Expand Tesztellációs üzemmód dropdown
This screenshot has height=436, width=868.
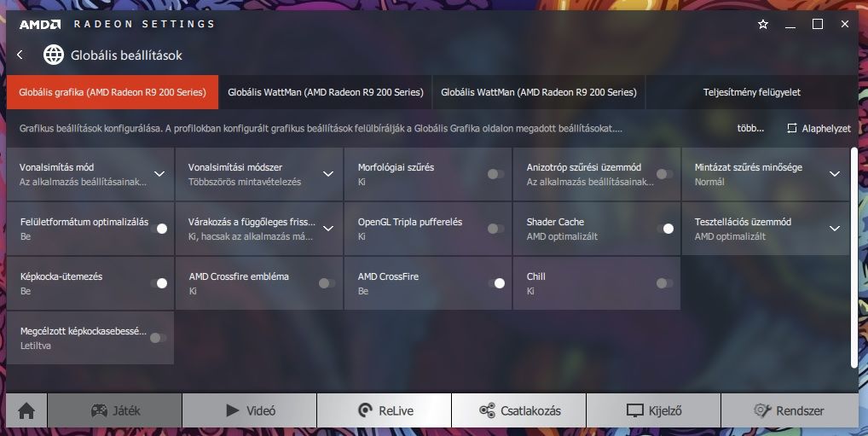click(x=835, y=229)
